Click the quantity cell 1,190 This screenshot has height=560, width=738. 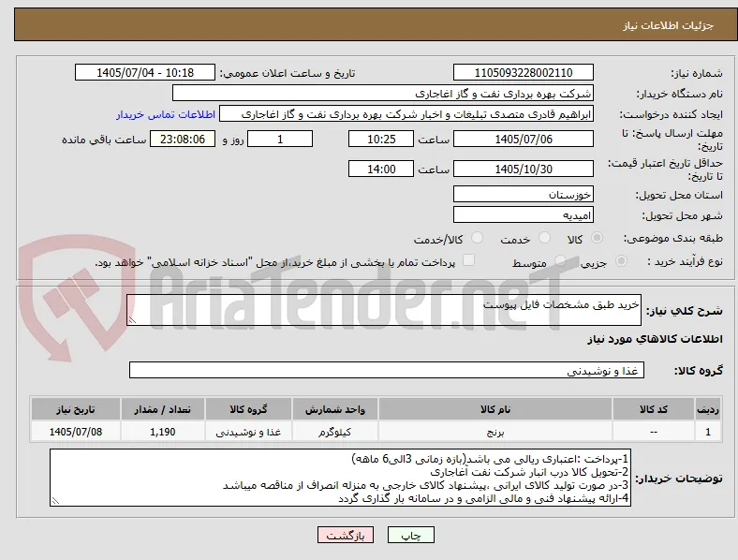(162, 432)
